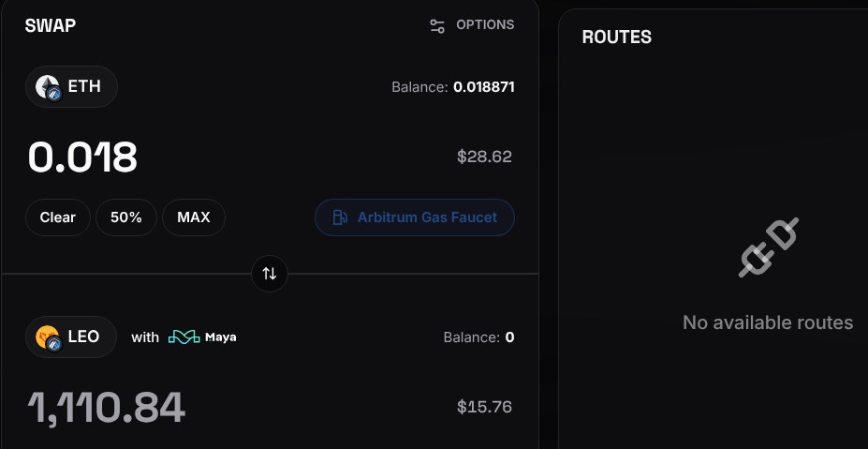This screenshot has height=449, width=868.
Task: Click the LEO token logo
Action: (x=47, y=336)
